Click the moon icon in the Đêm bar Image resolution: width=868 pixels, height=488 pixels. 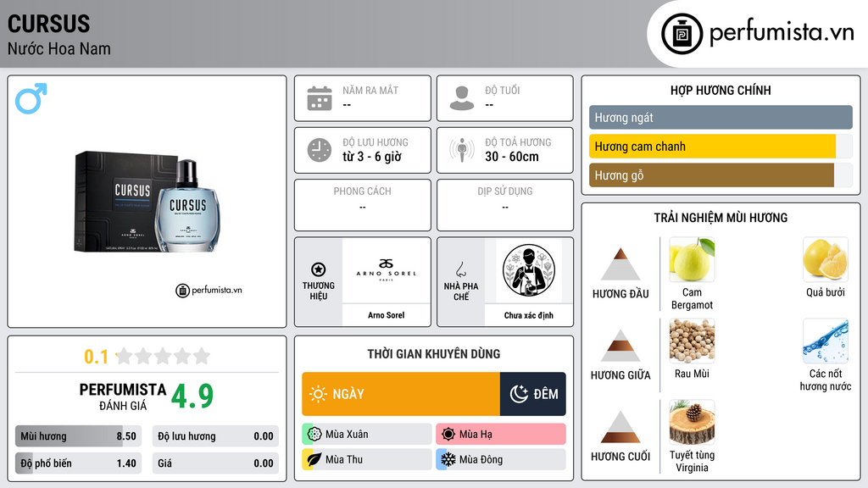(x=519, y=394)
